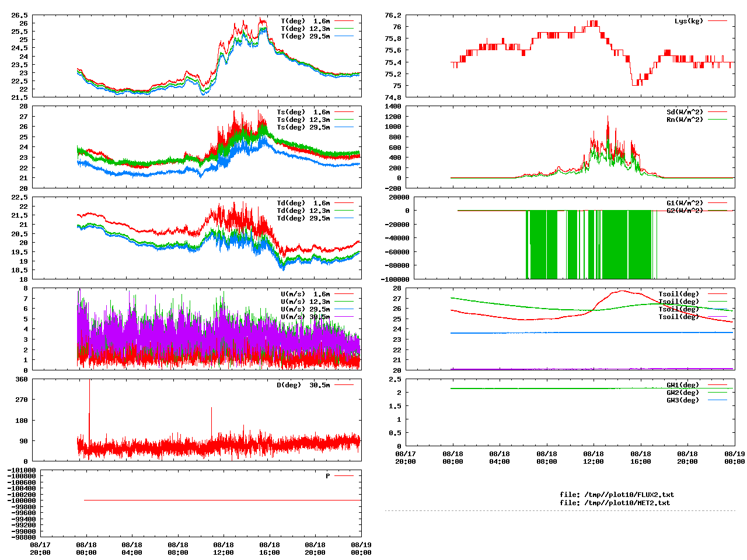The width and height of the screenshot is (747, 560).
Task: Pick the "Td(deg) 1.6m" legend text
Action: [x=303, y=203]
